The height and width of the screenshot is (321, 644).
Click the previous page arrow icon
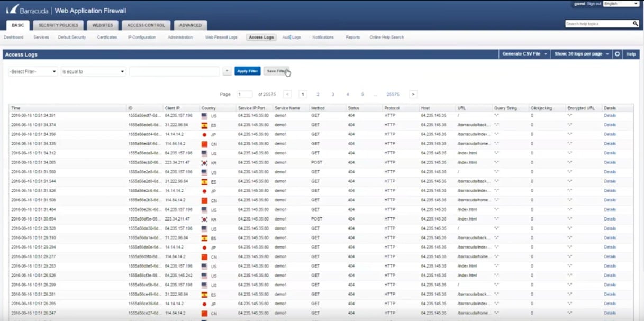click(x=287, y=94)
